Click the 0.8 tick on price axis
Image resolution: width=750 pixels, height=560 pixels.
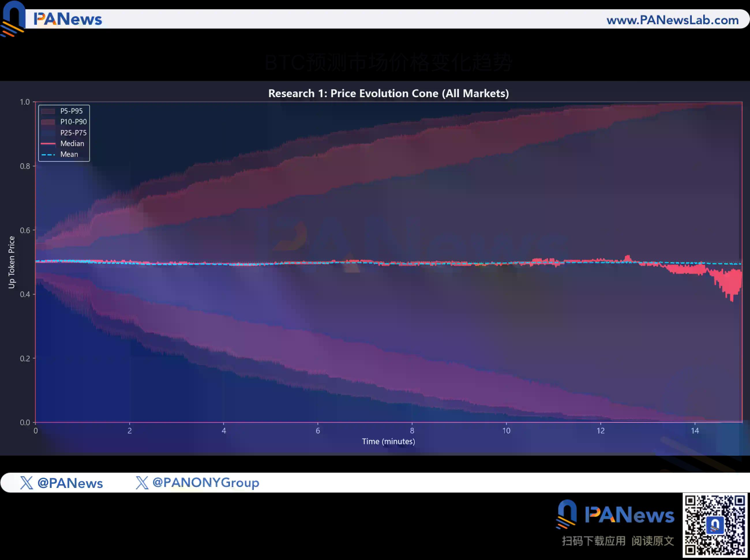[25, 166]
